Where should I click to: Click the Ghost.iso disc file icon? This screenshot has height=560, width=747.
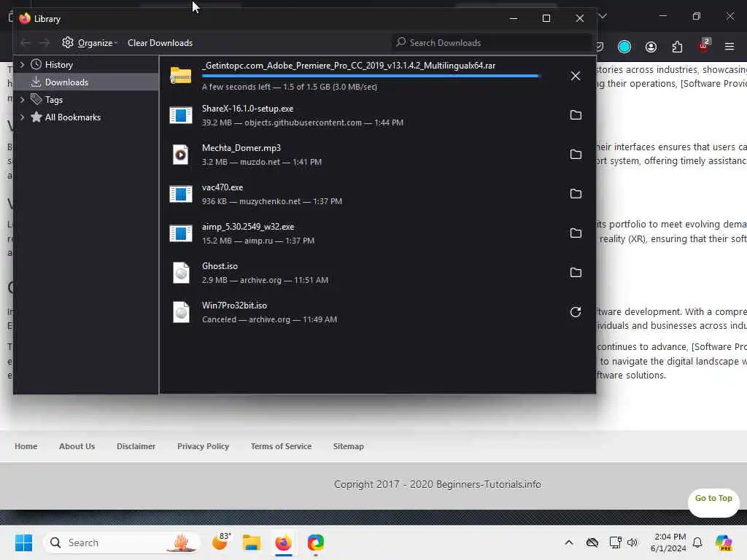(181, 273)
